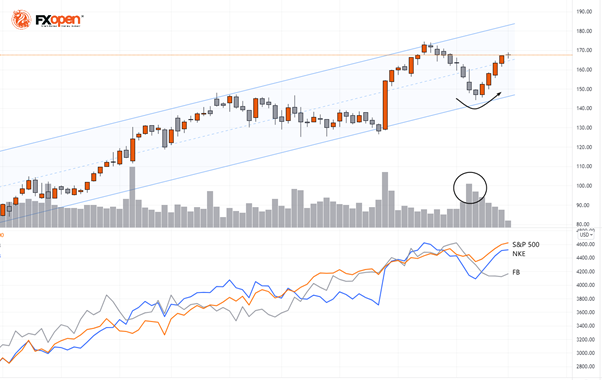Click the 150.00 price axis label

(584, 89)
